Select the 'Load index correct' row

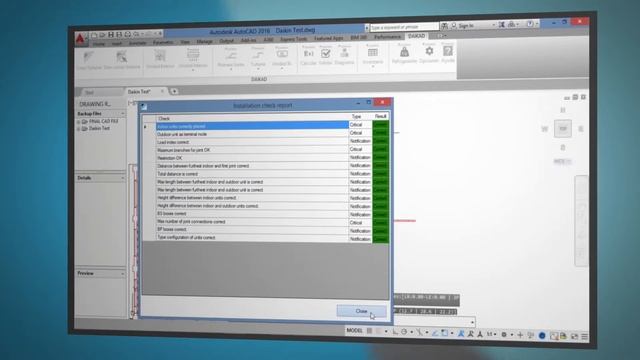(252, 142)
